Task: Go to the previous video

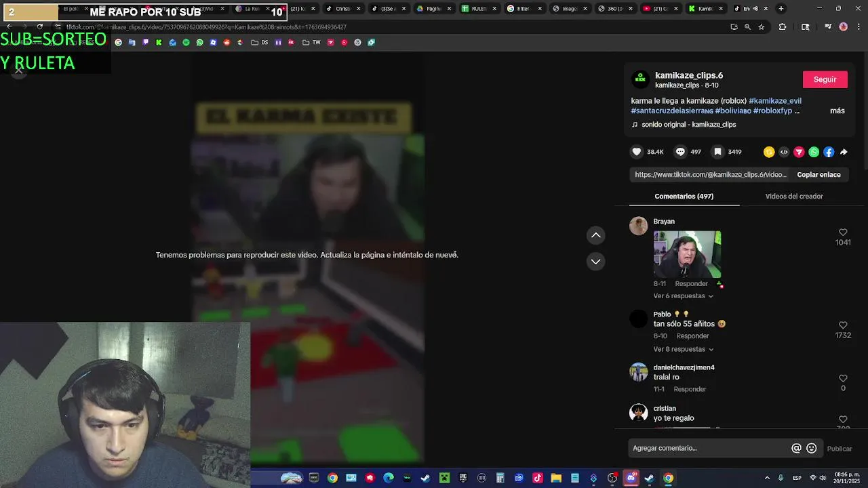Action: coord(595,235)
